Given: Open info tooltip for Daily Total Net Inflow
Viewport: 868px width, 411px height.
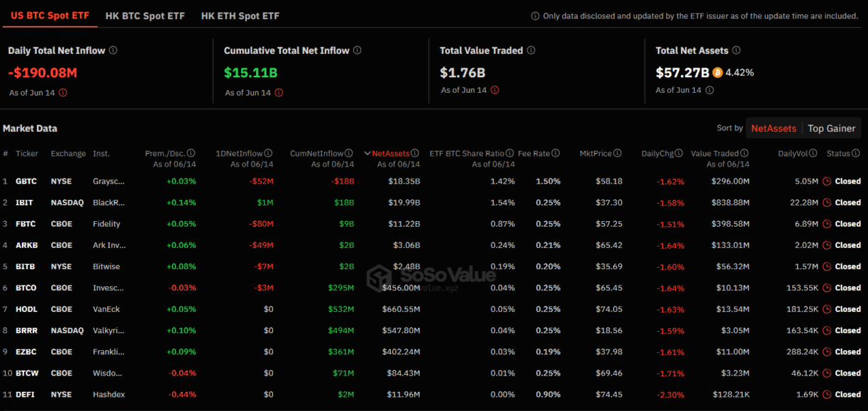Looking at the screenshot, I should (x=112, y=50).
